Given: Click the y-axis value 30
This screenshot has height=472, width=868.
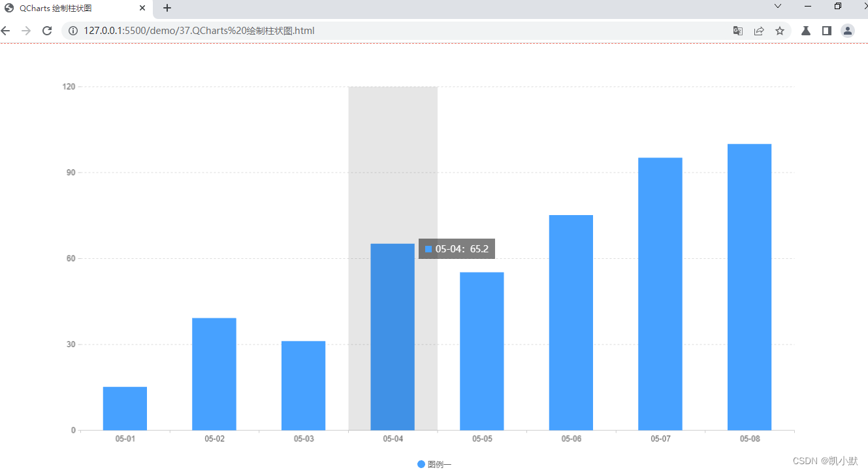Looking at the screenshot, I should point(71,345).
